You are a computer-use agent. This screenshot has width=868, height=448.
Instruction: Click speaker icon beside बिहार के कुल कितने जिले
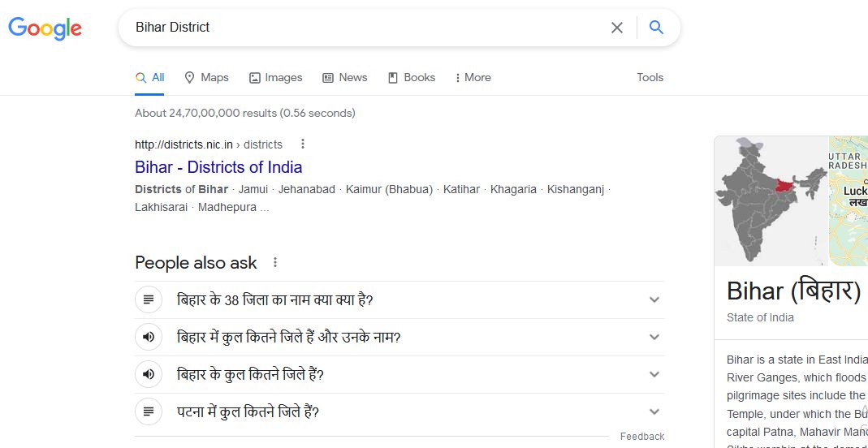(x=149, y=374)
